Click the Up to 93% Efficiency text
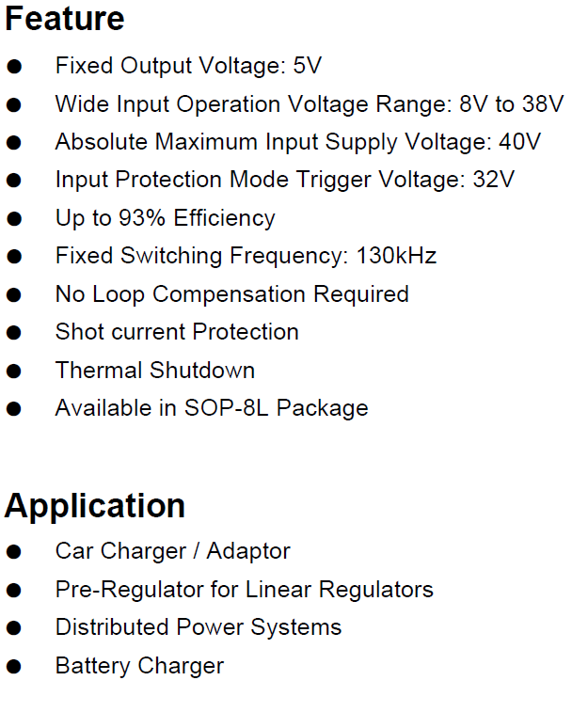Screen dimensions: 588x712 [x=166, y=219]
